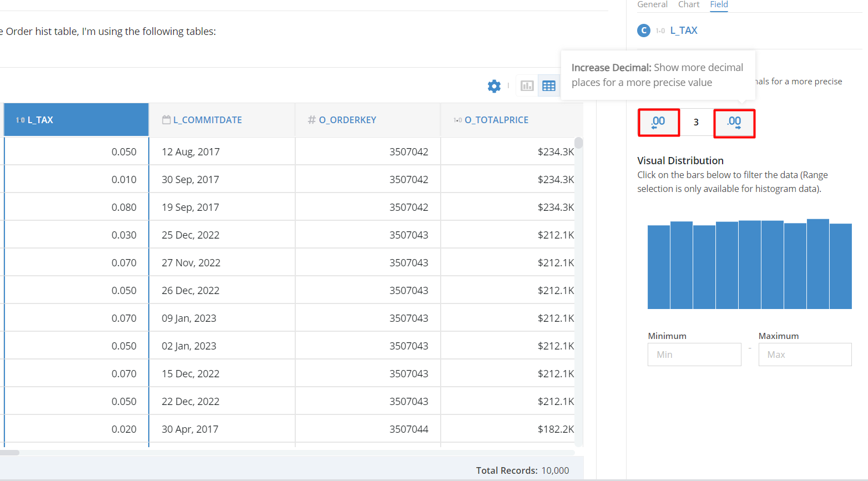This screenshot has width=868, height=481.
Task: Click the horizontal table scrollbar thumb
Action: [x=9, y=453]
